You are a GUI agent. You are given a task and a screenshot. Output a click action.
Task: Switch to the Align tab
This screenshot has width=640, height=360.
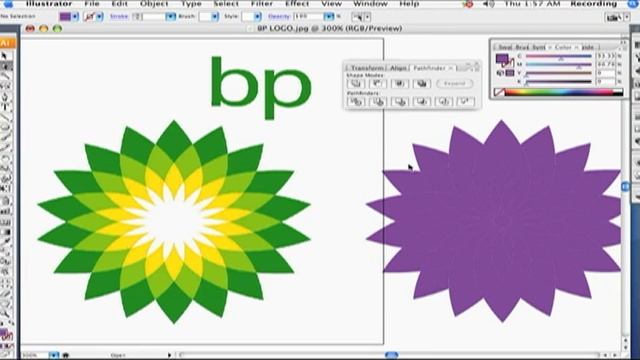pyautogui.click(x=398, y=68)
